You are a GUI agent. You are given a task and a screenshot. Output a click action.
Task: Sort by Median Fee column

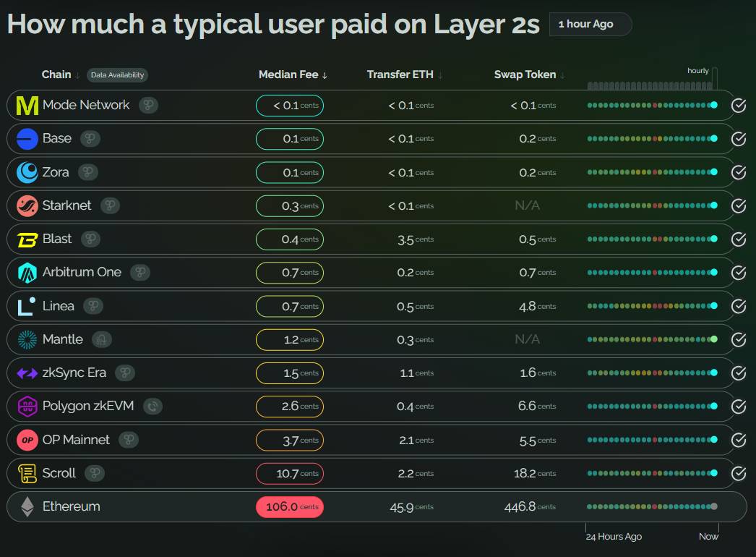[x=293, y=75]
